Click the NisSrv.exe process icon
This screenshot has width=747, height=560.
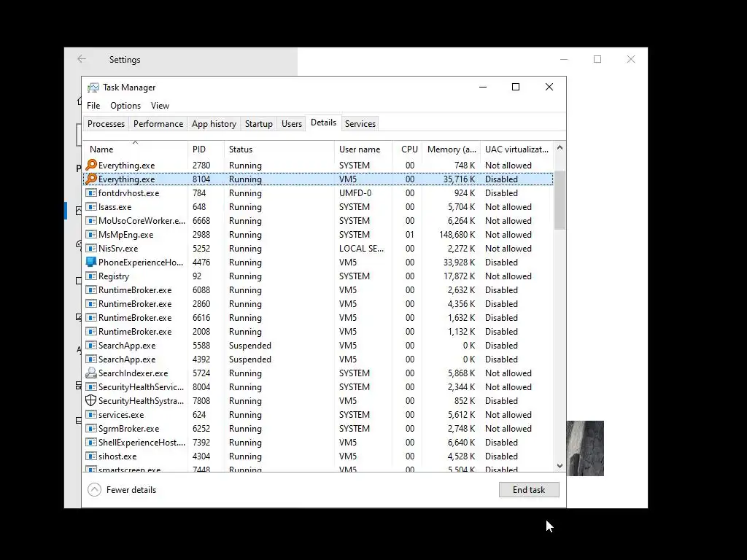click(x=91, y=248)
